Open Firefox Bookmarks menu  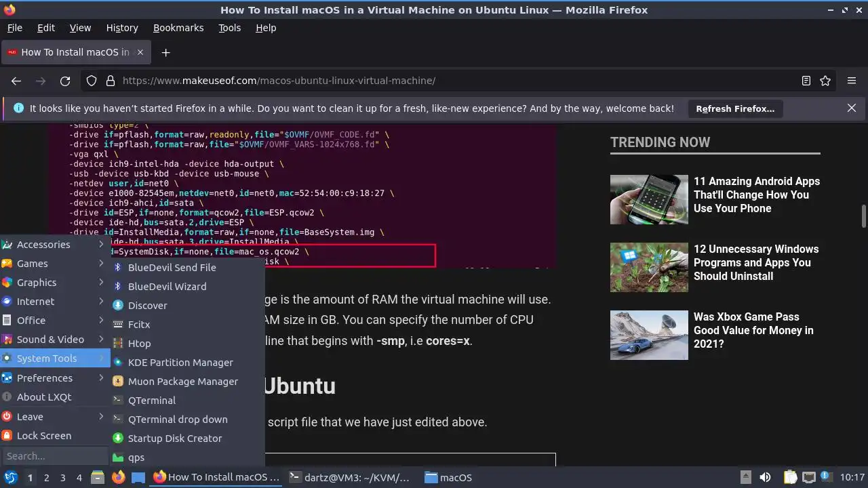click(178, 28)
